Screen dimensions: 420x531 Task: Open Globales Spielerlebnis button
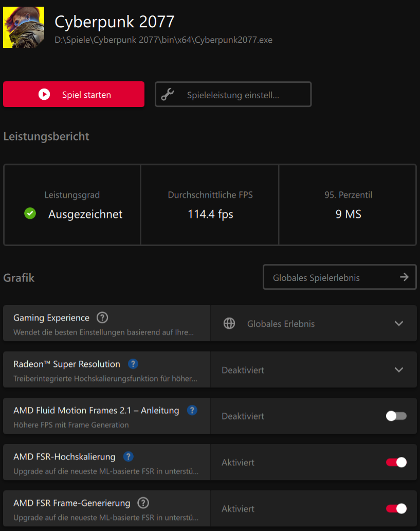click(x=339, y=277)
